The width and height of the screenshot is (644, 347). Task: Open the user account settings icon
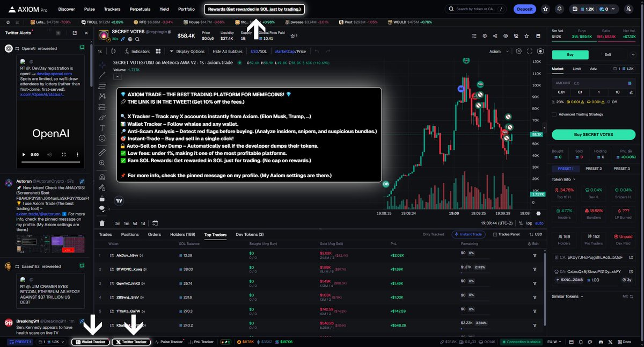pos(628,9)
